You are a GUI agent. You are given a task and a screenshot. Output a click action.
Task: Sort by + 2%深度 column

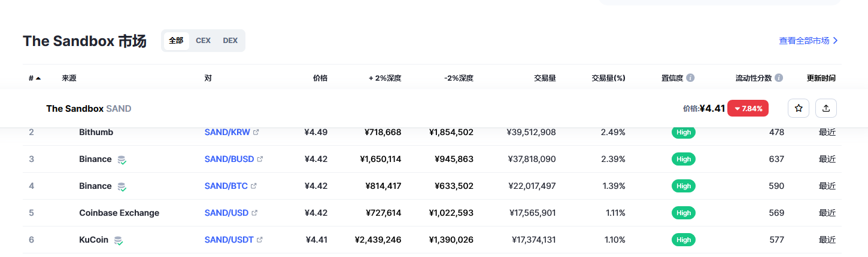(385, 78)
